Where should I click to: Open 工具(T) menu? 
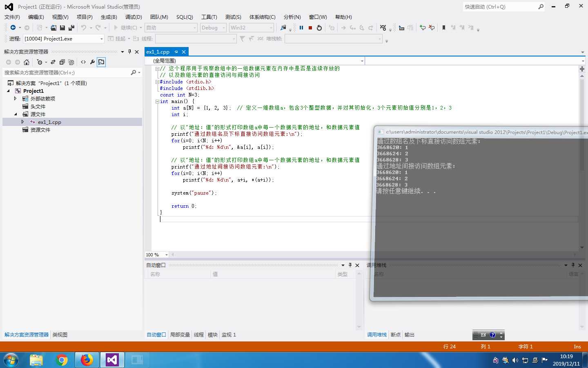point(209,17)
